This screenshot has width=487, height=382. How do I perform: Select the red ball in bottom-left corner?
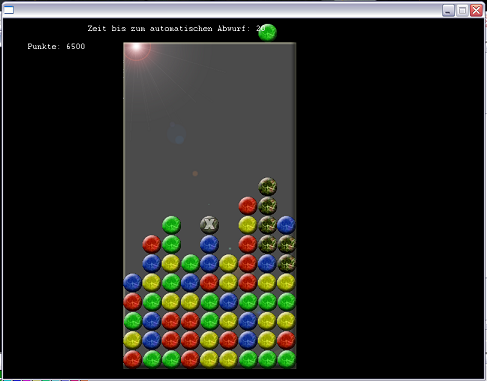[x=132, y=359]
